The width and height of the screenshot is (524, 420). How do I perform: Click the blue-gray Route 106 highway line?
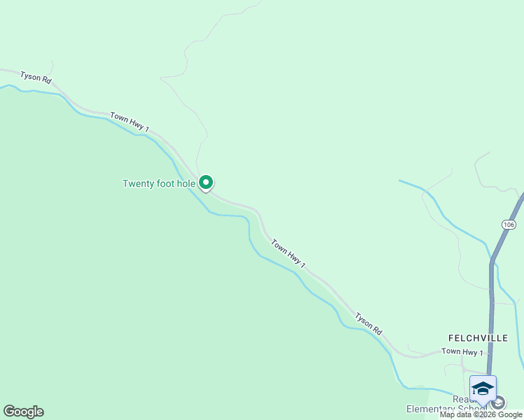point(492,300)
